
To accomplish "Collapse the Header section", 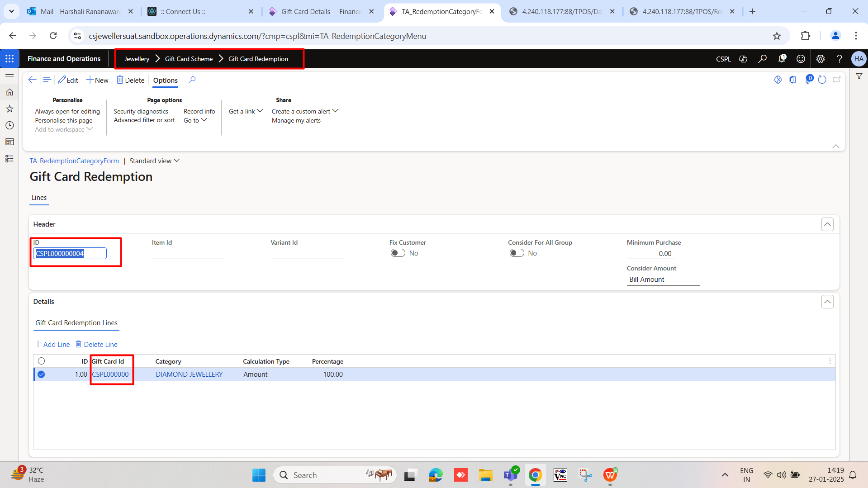I will point(827,224).
